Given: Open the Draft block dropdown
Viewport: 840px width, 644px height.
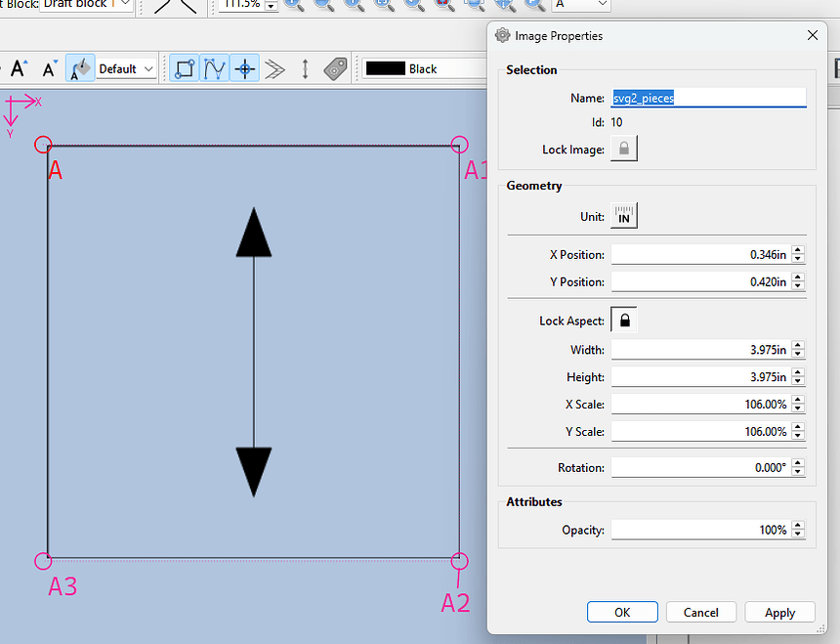Looking at the screenshot, I should coord(86,4).
